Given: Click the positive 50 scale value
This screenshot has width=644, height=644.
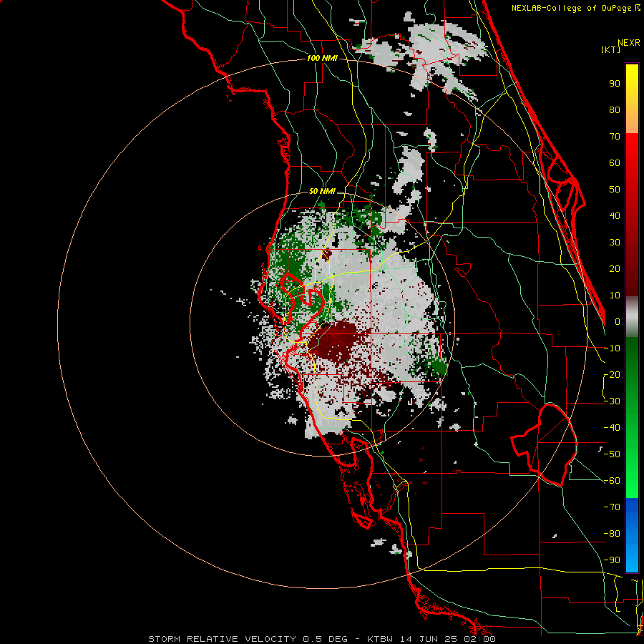Looking at the screenshot, I should click(615, 190).
